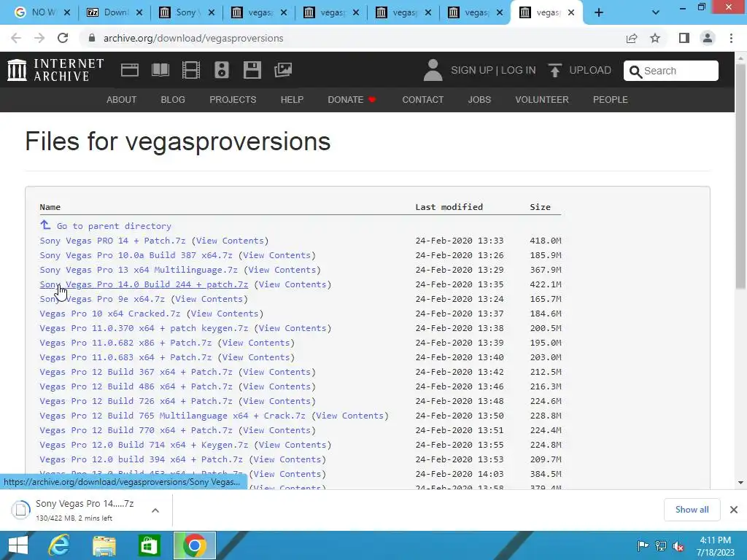Viewport: 747px width, 560px height.
Task: Click the UPLOAD link
Action: point(590,70)
